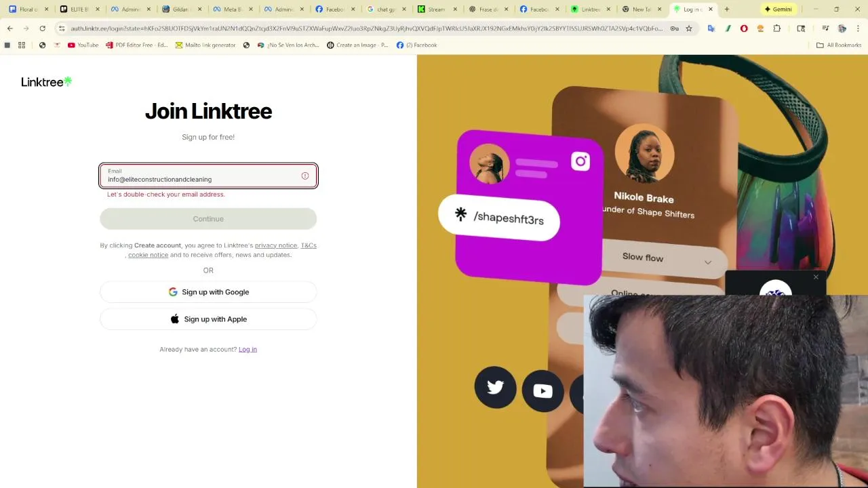The width and height of the screenshot is (868, 488).
Task: Open the Chrome profile avatar
Action: [x=842, y=28]
